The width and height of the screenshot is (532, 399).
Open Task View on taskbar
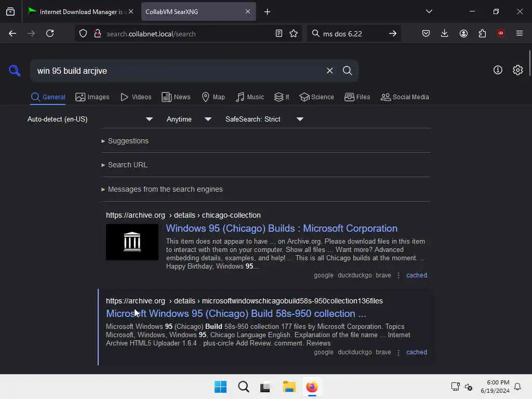[x=265, y=387]
